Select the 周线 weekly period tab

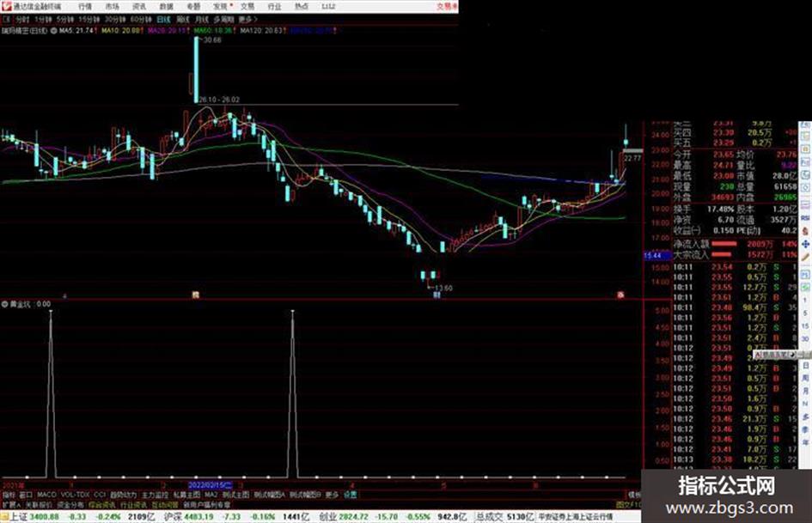click(183, 19)
